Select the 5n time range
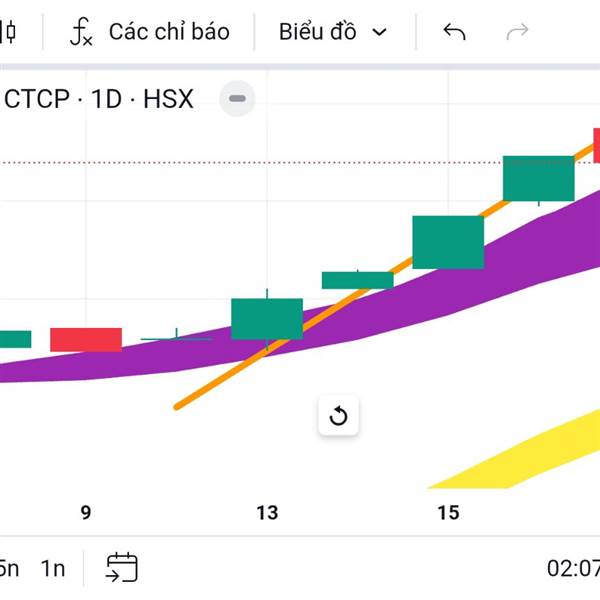Image resolution: width=600 pixels, height=600 pixels. point(9,568)
